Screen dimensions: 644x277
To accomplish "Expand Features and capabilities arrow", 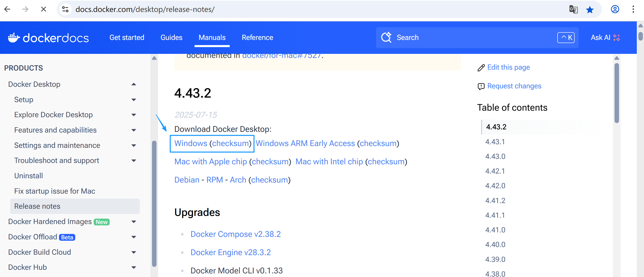I will tap(134, 130).
